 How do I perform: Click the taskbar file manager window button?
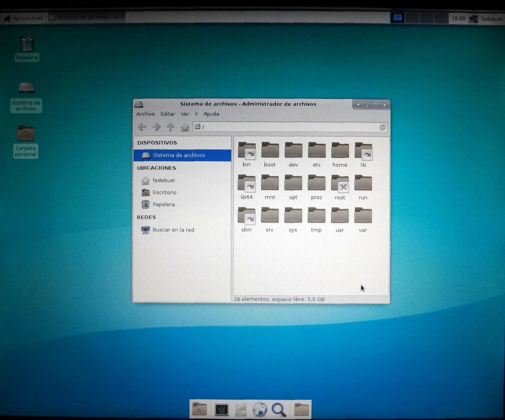pos(87,18)
